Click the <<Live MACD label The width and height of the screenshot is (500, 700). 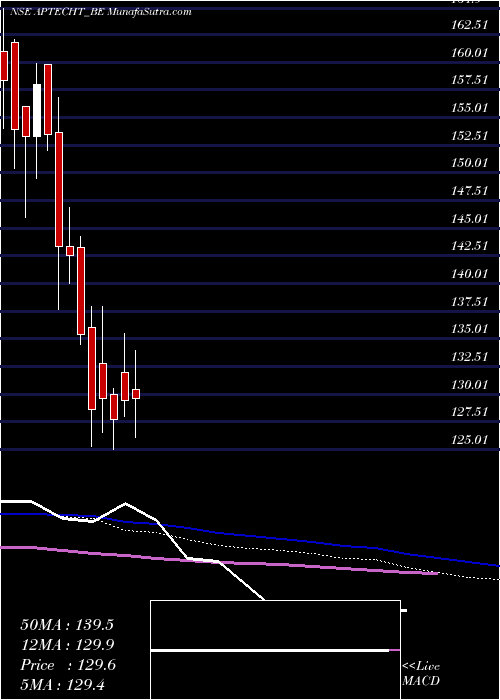click(421, 673)
